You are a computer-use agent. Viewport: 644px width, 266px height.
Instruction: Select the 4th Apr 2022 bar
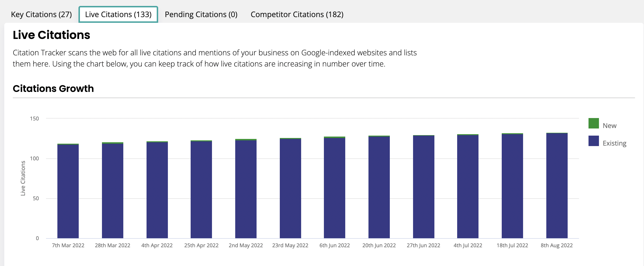(157, 190)
